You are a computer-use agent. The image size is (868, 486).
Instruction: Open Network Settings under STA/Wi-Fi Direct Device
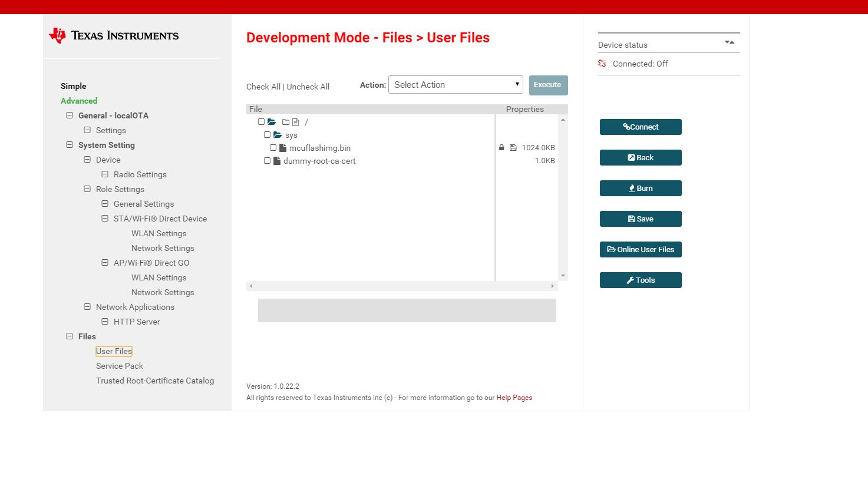point(163,248)
